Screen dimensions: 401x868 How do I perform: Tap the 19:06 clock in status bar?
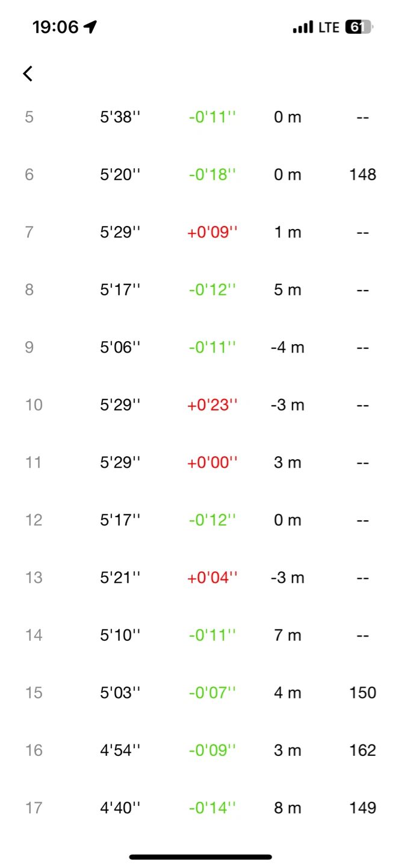pos(55,27)
